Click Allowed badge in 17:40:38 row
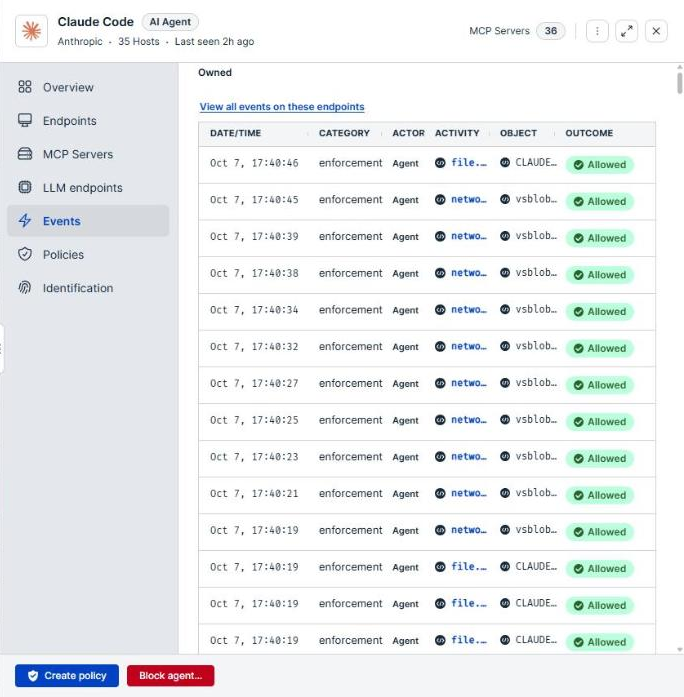This screenshot has height=697, width=684. coord(600,275)
